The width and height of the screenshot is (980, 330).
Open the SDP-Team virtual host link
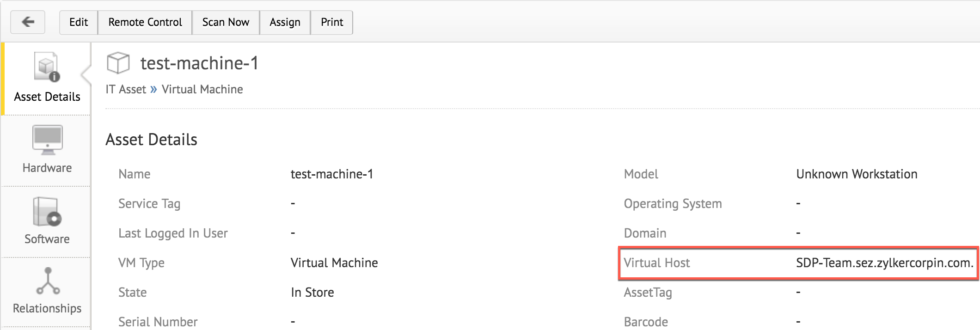(x=884, y=263)
